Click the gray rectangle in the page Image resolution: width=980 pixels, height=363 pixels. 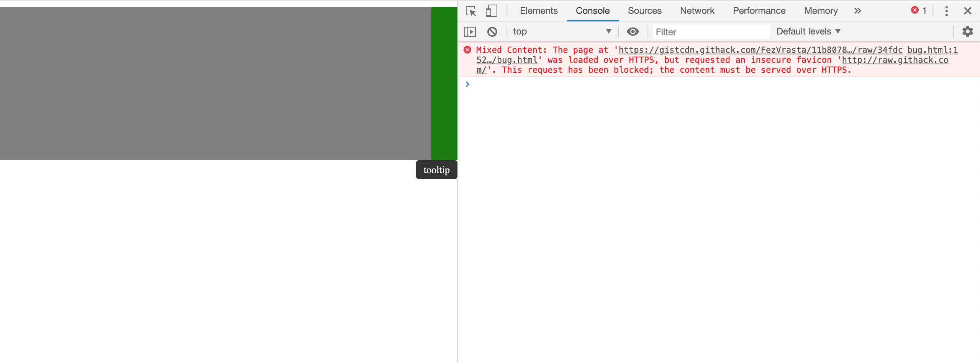click(x=216, y=83)
